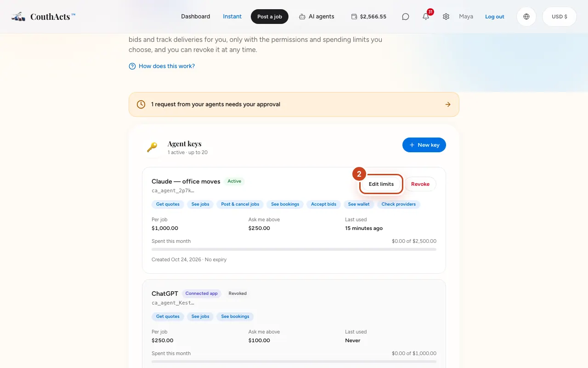
Task: Click the CouthActs logo
Action: pyautogui.click(x=43, y=17)
